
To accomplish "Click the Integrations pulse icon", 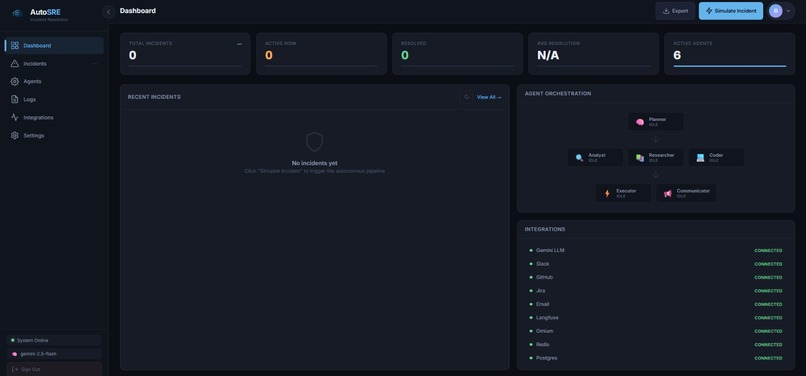I will click(14, 117).
